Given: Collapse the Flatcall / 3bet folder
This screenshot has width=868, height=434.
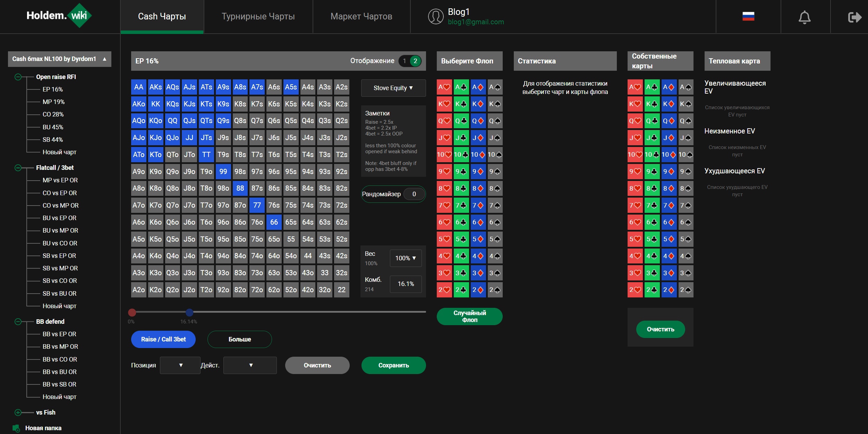Looking at the screenshot, I should pos(18,168).
